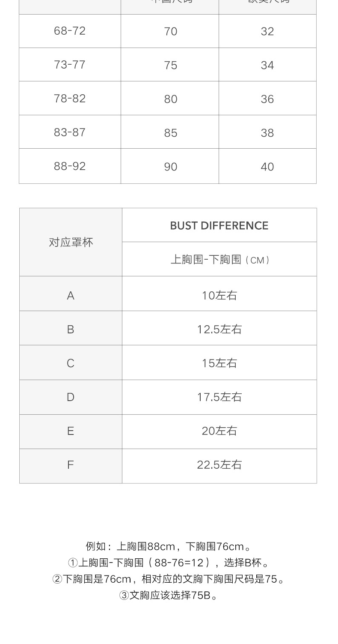The height and width of the screenshot is (644, 338).
Task: Select cup size F cell
Action: (x=71, y=465)
